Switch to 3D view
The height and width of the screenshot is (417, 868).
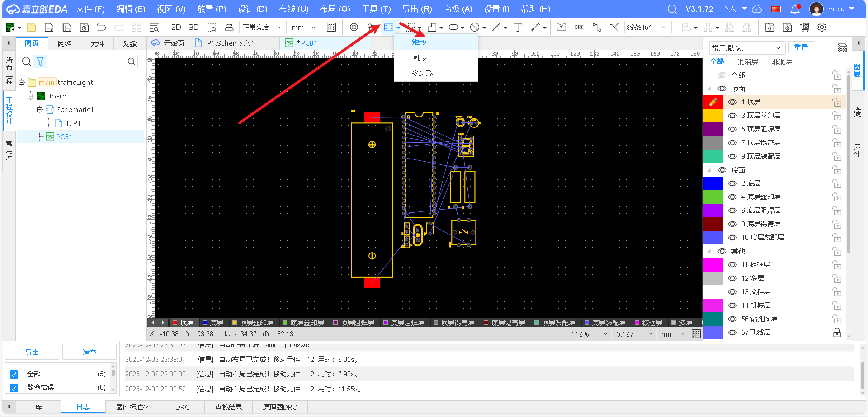194,28
